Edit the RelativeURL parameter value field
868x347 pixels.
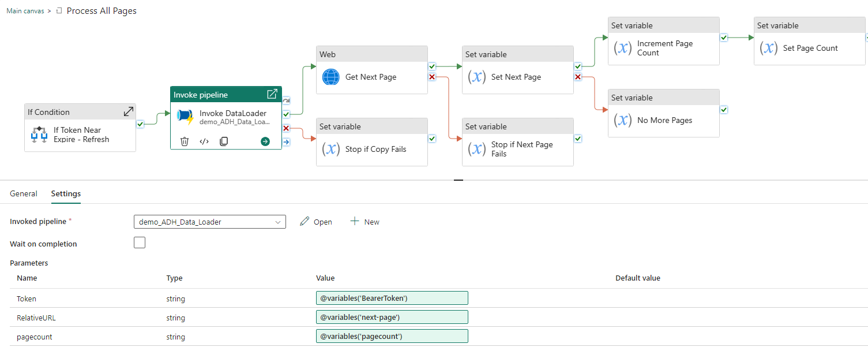pos(392,317)
